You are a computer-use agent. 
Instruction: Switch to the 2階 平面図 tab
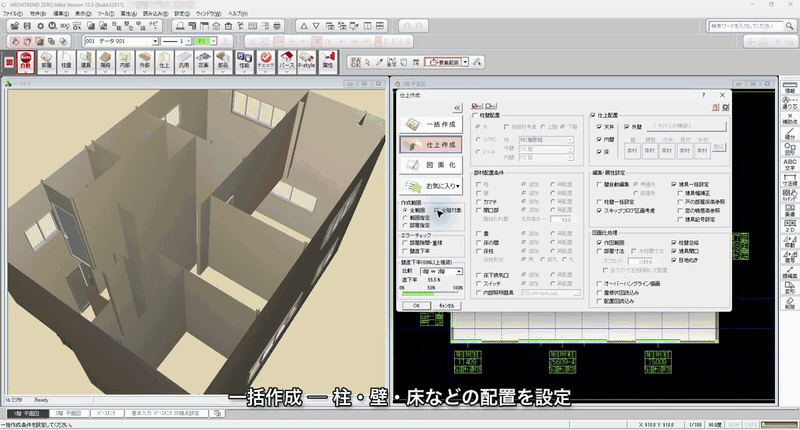pos(68,413)
